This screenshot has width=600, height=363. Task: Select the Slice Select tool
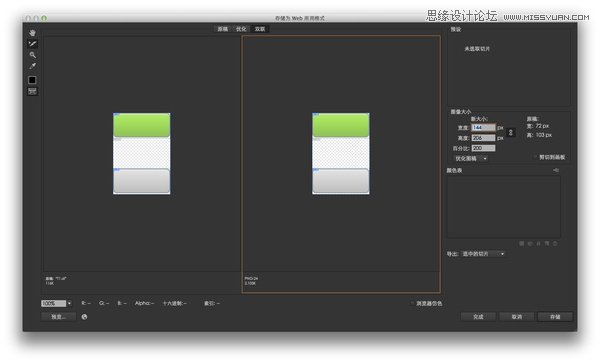[33, 44]
